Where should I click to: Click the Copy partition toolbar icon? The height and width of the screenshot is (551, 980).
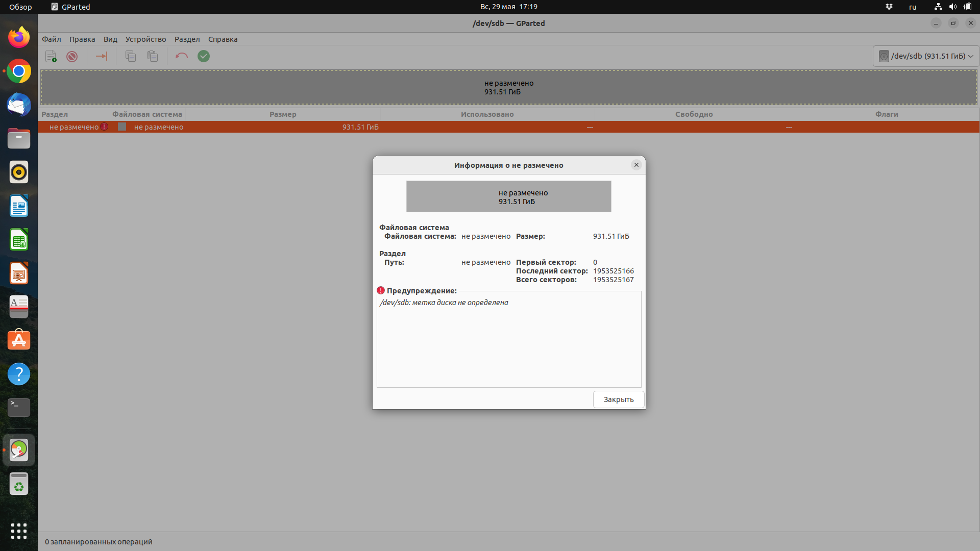click(x=131, y=56)
